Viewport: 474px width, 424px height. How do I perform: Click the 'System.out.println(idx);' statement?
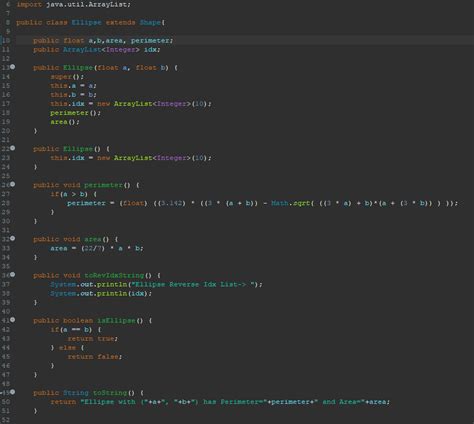101,294
